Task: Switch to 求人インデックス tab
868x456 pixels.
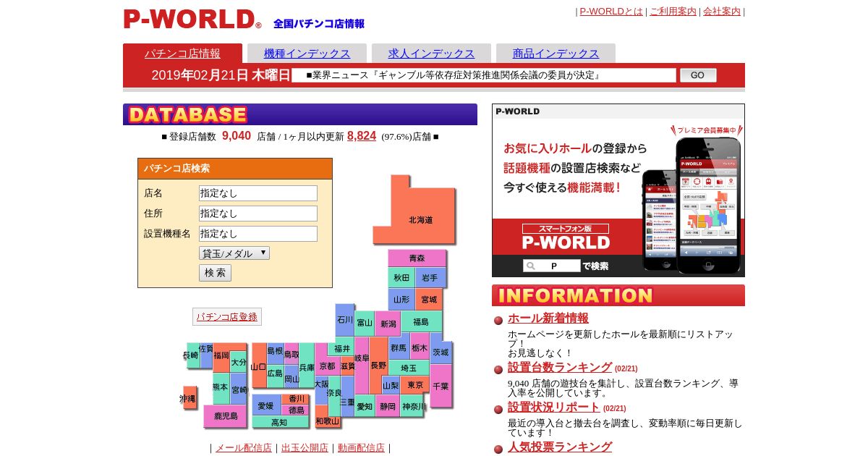Action: tap(431, 53)
